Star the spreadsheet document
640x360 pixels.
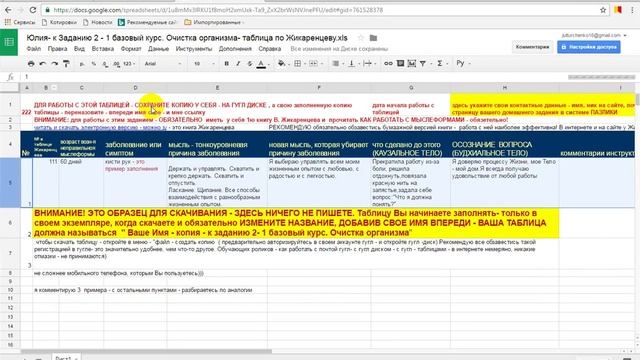[360, 38]
